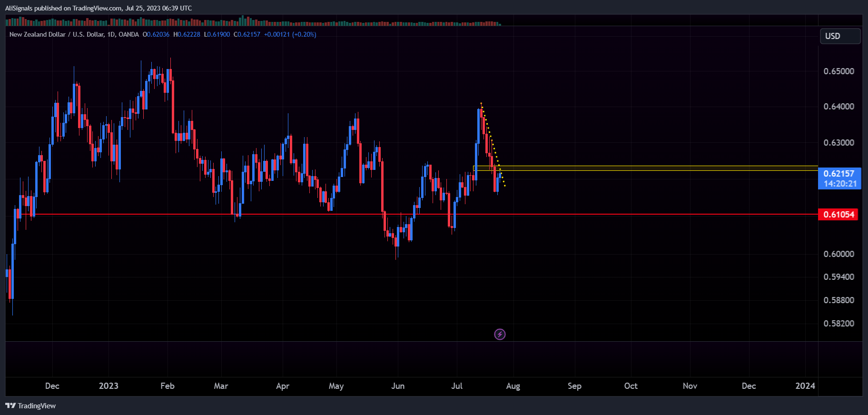868x415 pixels.
Task: Click the Aug label on time axis
Action: pos(513,386)
